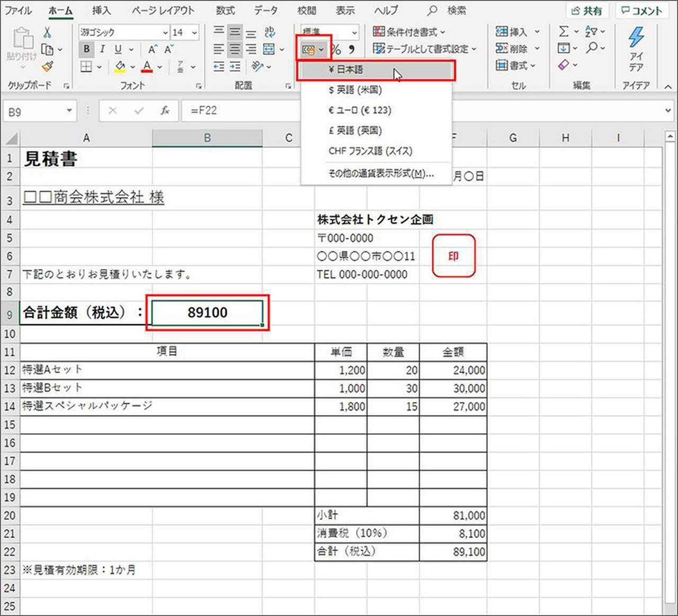Click the Clear eraser icon
678x616 pixels.
point(564,65)
